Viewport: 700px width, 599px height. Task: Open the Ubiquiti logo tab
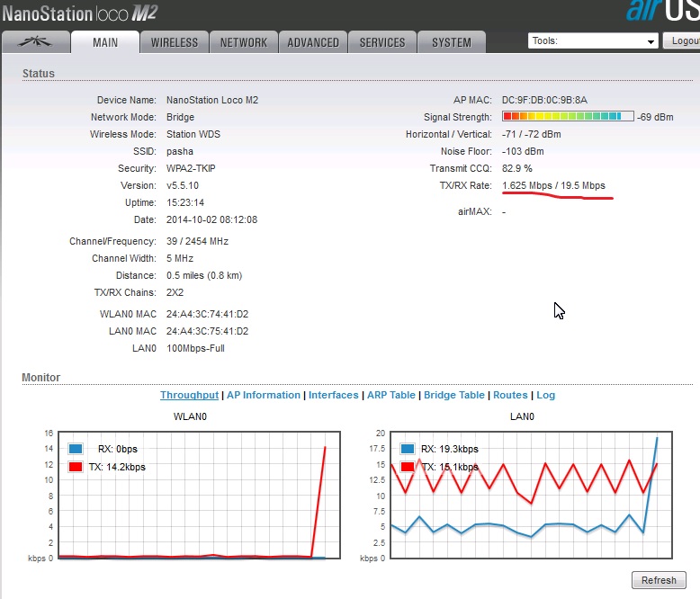[36, 42]
